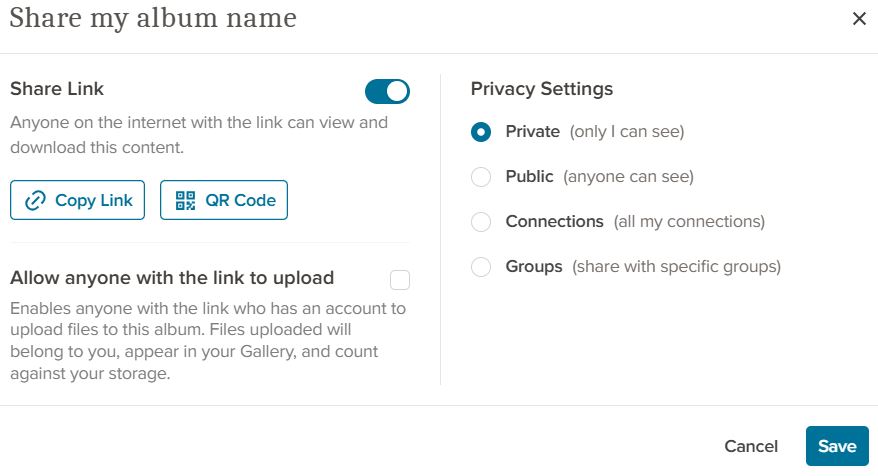Pick the Groups privacy radio button
Viewport: 878px width, 476px height.
point(480,267)
